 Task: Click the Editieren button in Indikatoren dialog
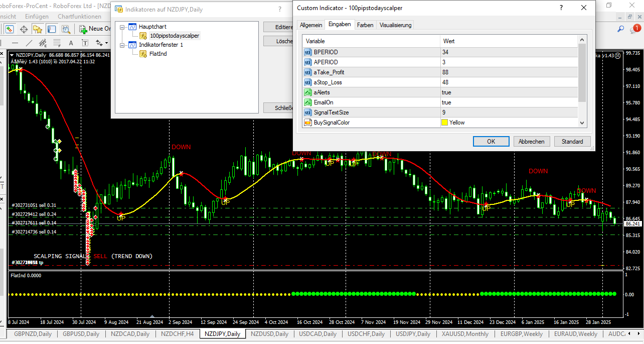click(x=278, y=27)
